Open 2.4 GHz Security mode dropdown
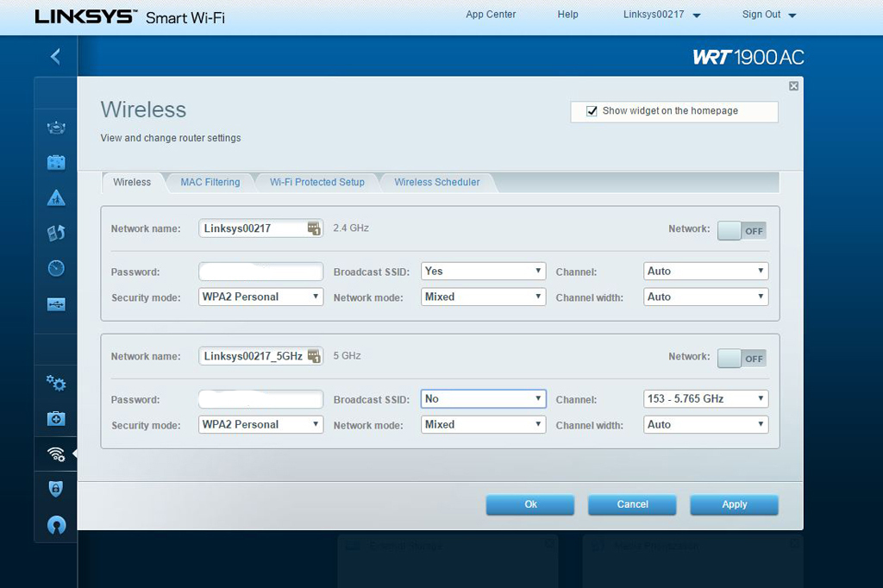The height and width of the screenshot is (588, 883). coord(260,297)
